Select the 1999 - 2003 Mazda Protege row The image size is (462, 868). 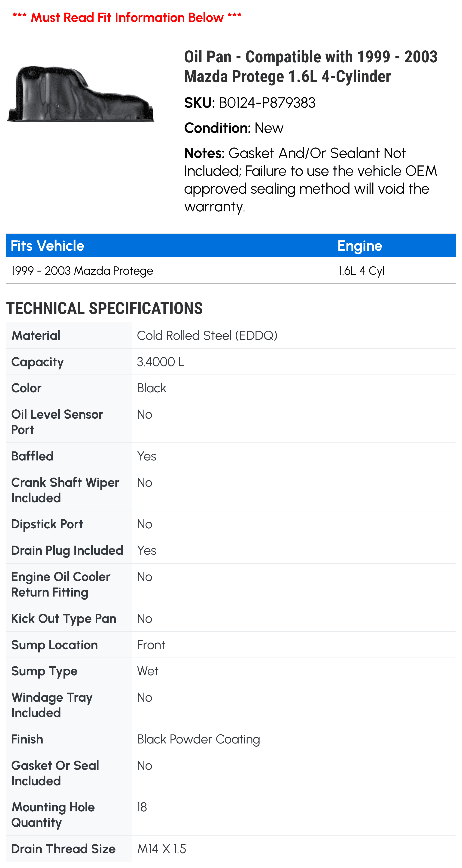231,271
